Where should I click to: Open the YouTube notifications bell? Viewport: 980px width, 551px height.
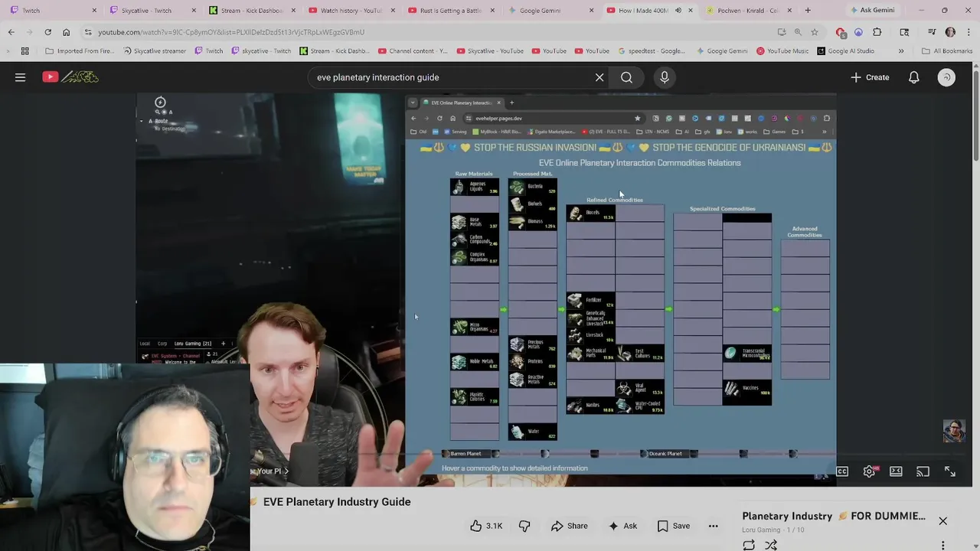pyautogui.click(x=913, y=77)
